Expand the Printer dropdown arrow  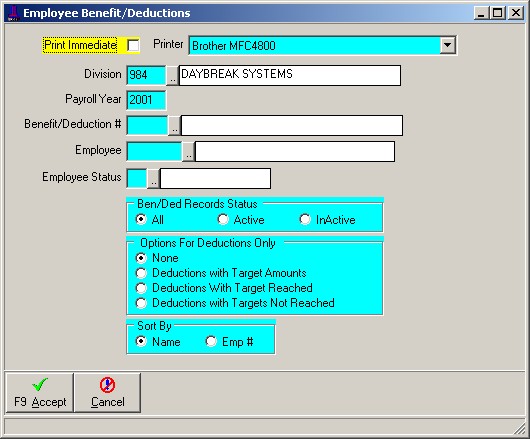point(447,45)
